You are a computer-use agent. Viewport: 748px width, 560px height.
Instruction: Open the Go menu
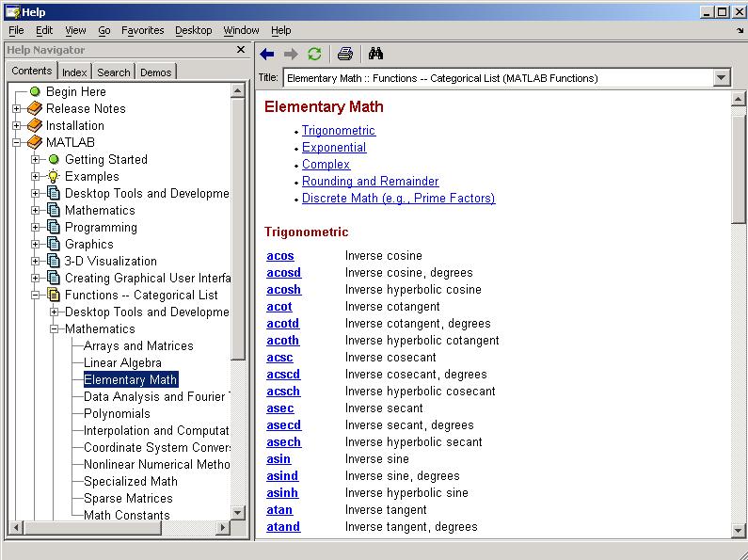pyautogui.click(x=104, y=30)
